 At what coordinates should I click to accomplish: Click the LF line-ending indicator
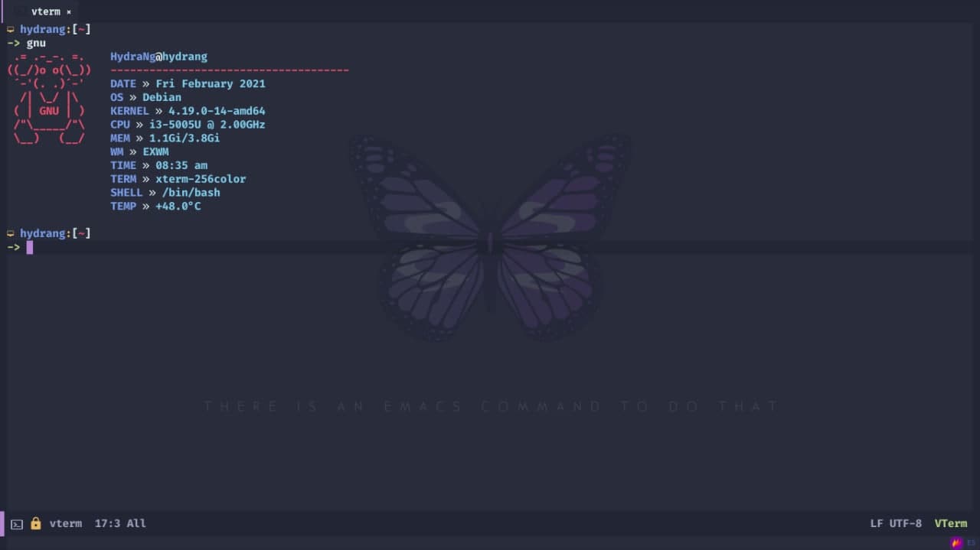click(x=877, y=524)
